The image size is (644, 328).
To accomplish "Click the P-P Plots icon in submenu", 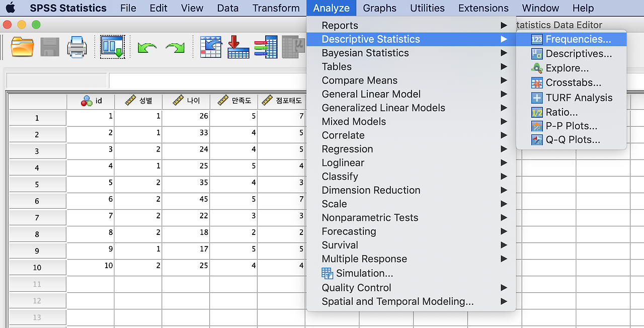I will (x=537, y=126).
